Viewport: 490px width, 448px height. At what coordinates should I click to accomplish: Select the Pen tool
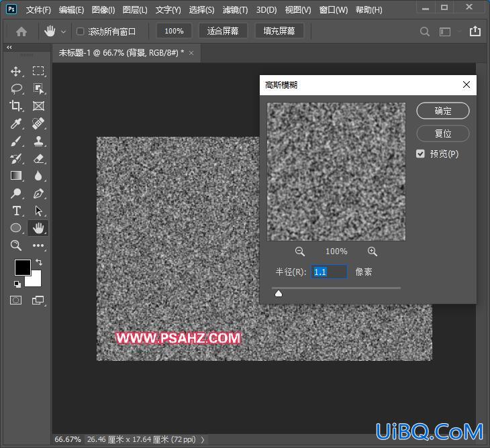(x=38, y=193)
